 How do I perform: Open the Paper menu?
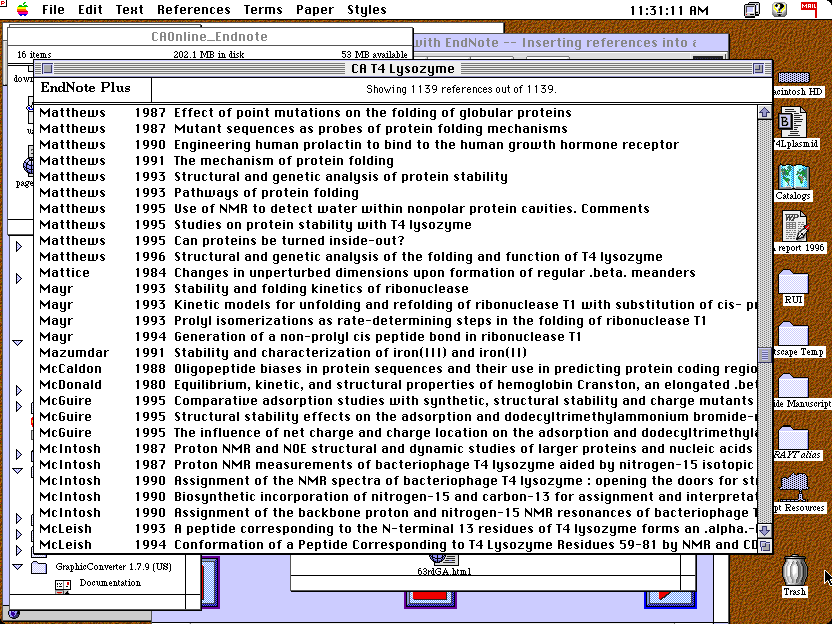pos(315,10)
